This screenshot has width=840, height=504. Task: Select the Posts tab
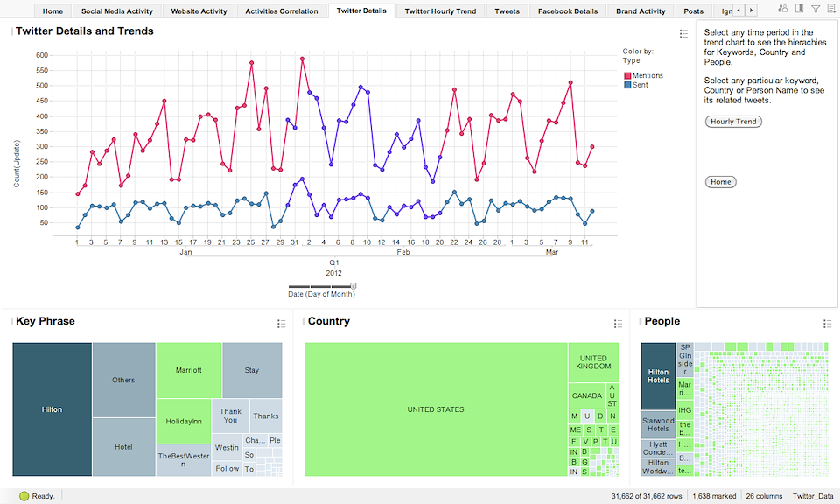[x=693, y=10]
